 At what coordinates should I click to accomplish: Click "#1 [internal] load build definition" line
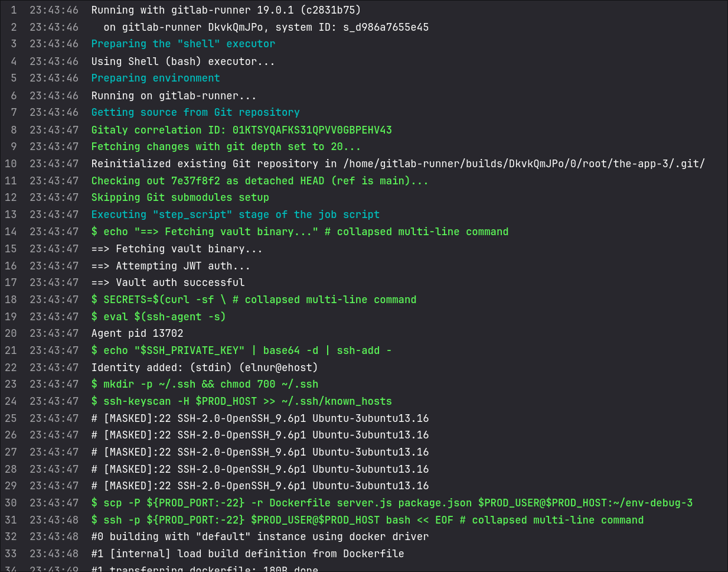[248, 554]
